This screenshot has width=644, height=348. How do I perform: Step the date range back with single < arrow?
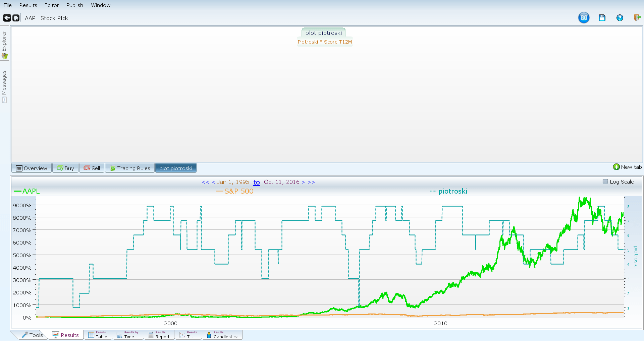[213, 182]
